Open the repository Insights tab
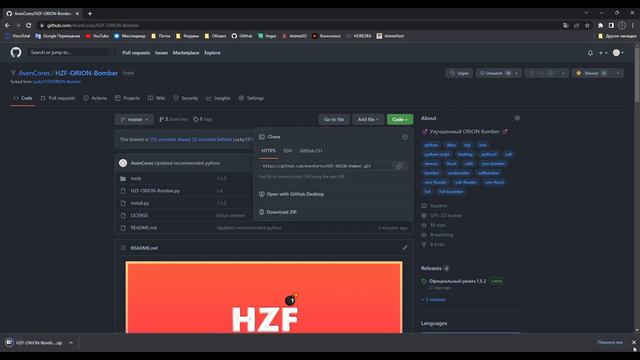This screenshot has width=640, height=360. pyautogui.click(x=218, y=98)
